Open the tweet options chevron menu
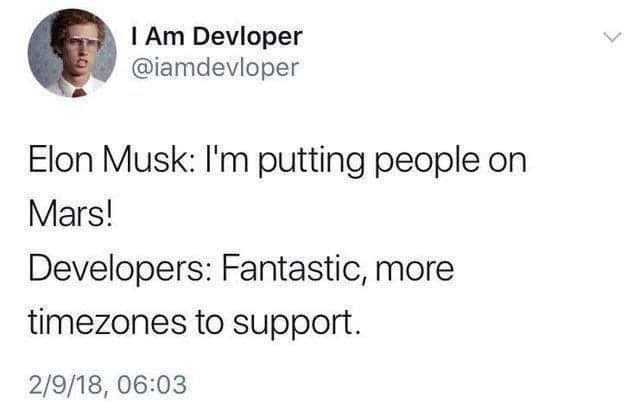Image resolution: width=640 pixels, height=410 pixels. [612, 38]
